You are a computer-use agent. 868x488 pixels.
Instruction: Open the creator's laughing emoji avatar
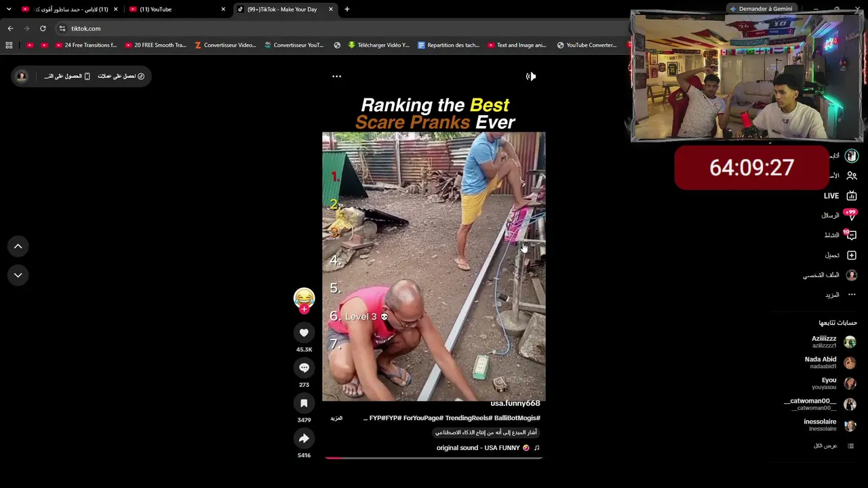pyautogui.click(x=304, y=297)
